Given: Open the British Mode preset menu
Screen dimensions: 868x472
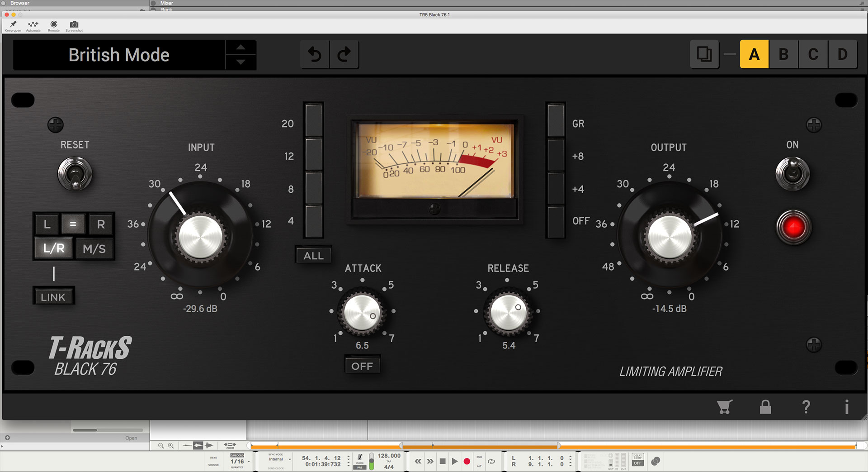Looking at the screenshot, I should point(119,55).
